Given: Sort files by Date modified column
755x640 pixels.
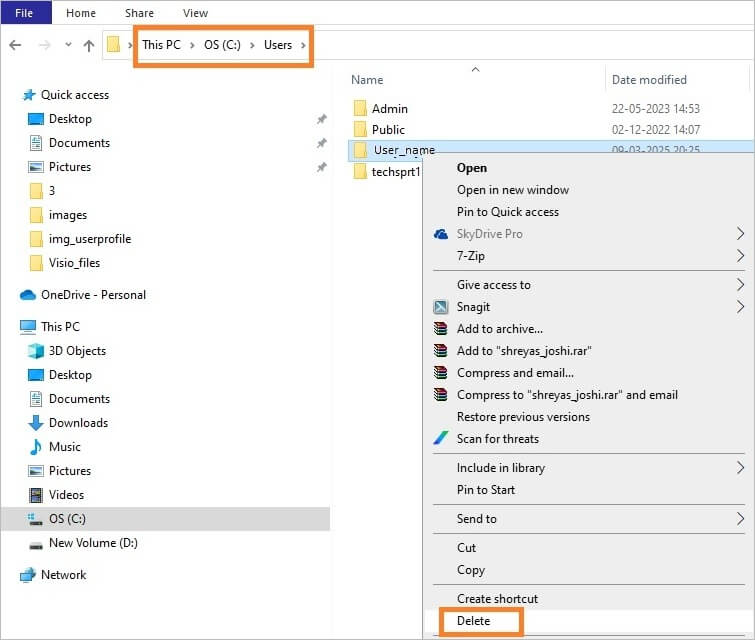Looking at the screenshot, I should point(649,80).
